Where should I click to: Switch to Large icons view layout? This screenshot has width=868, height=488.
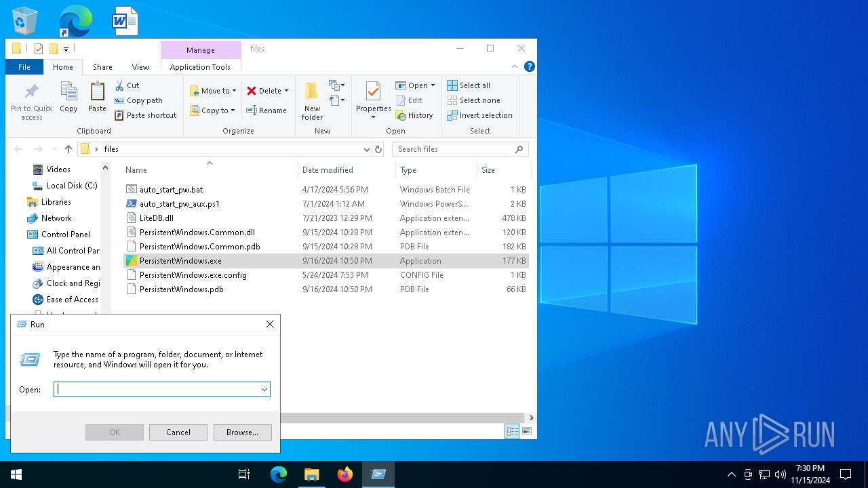[x=527, y=431]
